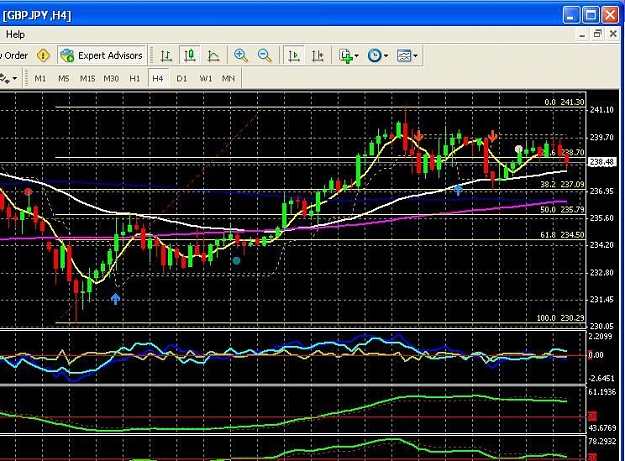
Task: Click the 236.95 price axis value
Action: point(602,191)
